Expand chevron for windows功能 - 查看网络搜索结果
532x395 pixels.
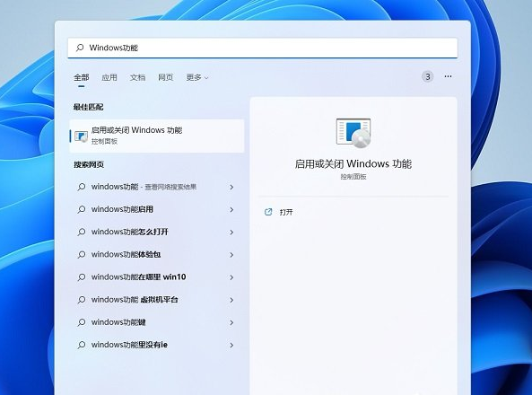coord(231,187)
